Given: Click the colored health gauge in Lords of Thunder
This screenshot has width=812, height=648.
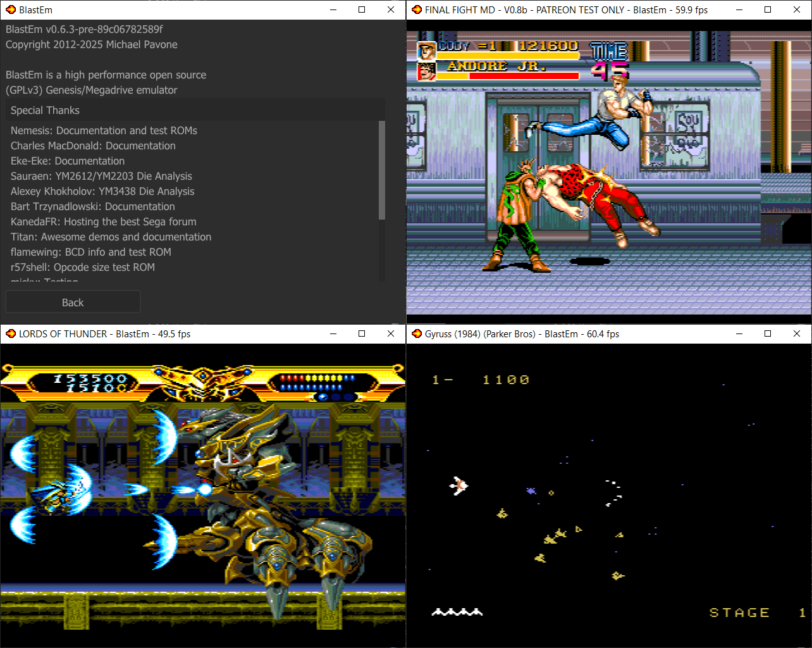Looking at the screenshot, I should point(317,378).
